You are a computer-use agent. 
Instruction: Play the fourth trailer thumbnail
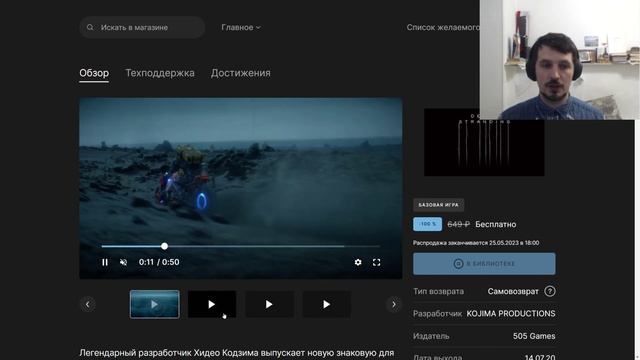point(326,304)
